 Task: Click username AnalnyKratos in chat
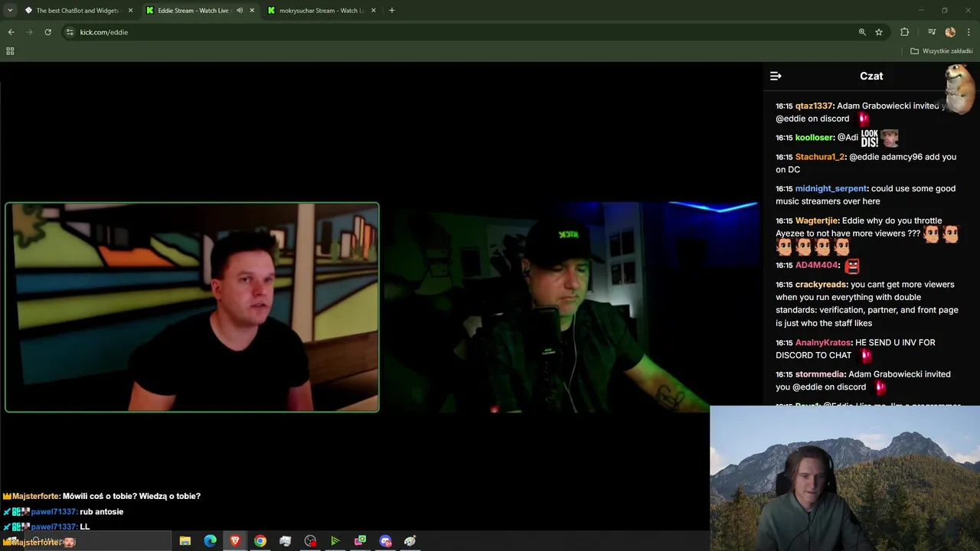(823, 343)
